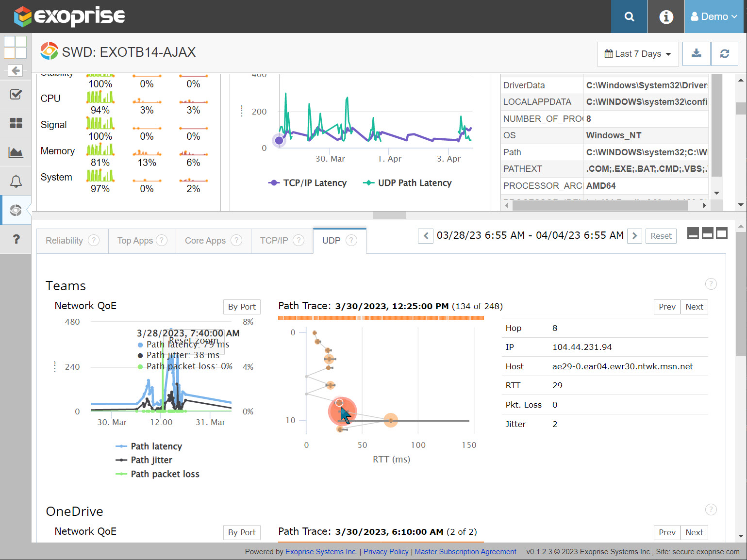Screen dimensions: 747x560
Task: Open the Network QoE chart context menu dots
Action: [55, 366]
